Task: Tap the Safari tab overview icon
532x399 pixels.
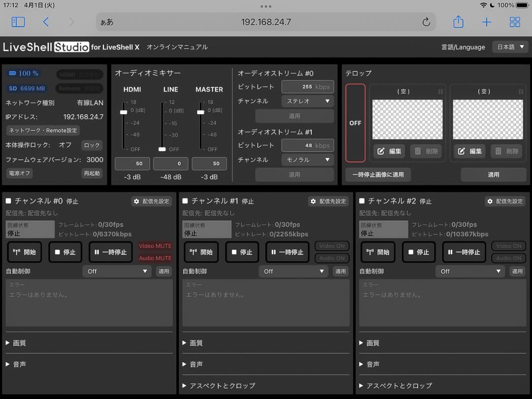Action: (x=515, y=22)
